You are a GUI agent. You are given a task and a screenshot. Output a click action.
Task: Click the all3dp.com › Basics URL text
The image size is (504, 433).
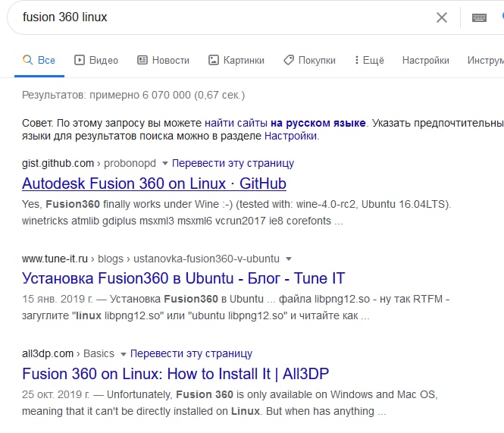click(67, 354)
